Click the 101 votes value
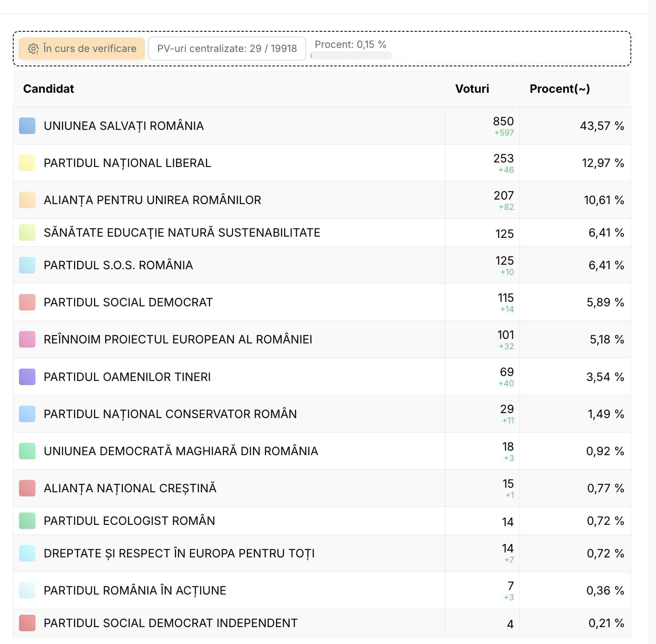Viewport: 656px width, 644px height. (x=506, y=335)
